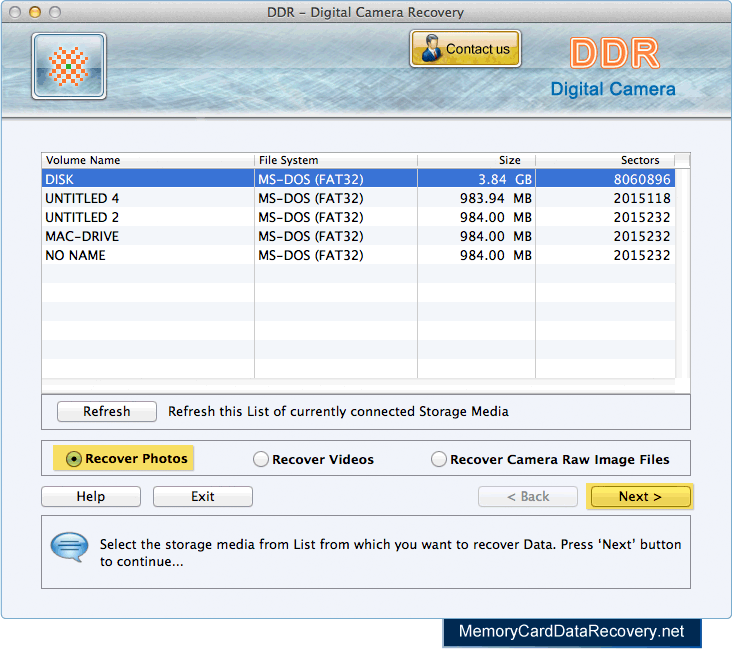732x649 pixels.
Task: Click the Back button
Action: pos(528,496)
